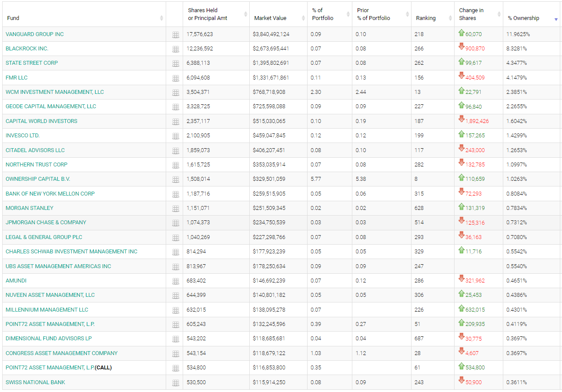The image size is (562, 392).
Task: Open POINT72 ASSET MANAGEMENT, L.P.(CALL) link
Action: click(59, 368)
